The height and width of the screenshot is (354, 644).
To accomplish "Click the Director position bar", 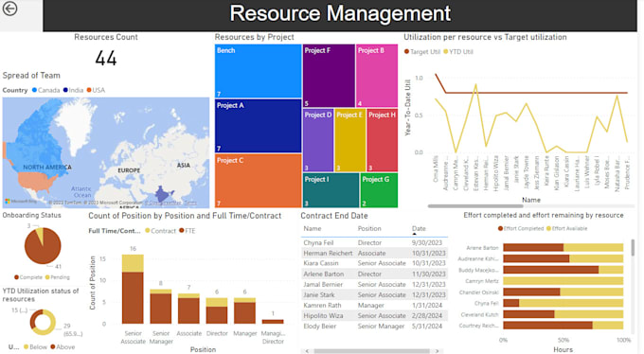I will 217,310.
